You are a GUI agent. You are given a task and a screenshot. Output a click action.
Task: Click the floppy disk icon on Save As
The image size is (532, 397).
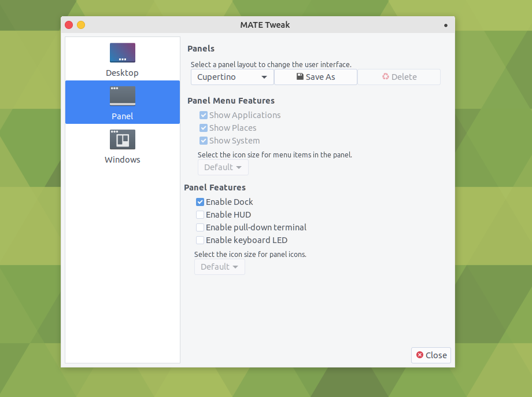[x=300, y=76]
